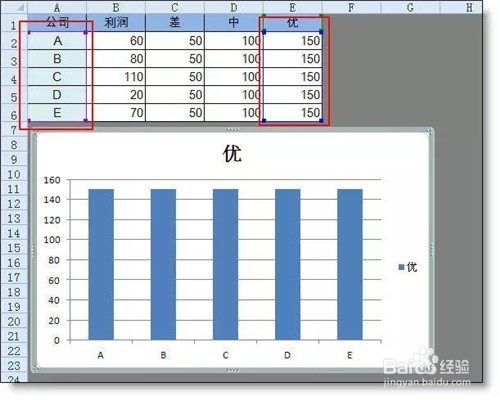Screen dimensions: 500x400
Task: Click the category axis label C
Action: (x=226, y=355)
